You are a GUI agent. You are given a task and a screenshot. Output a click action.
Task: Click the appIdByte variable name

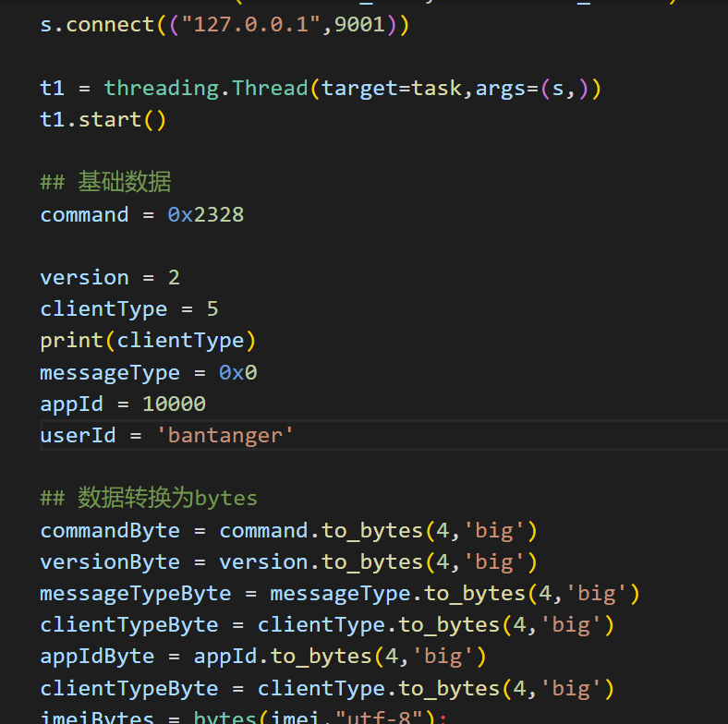pos(96,657)
